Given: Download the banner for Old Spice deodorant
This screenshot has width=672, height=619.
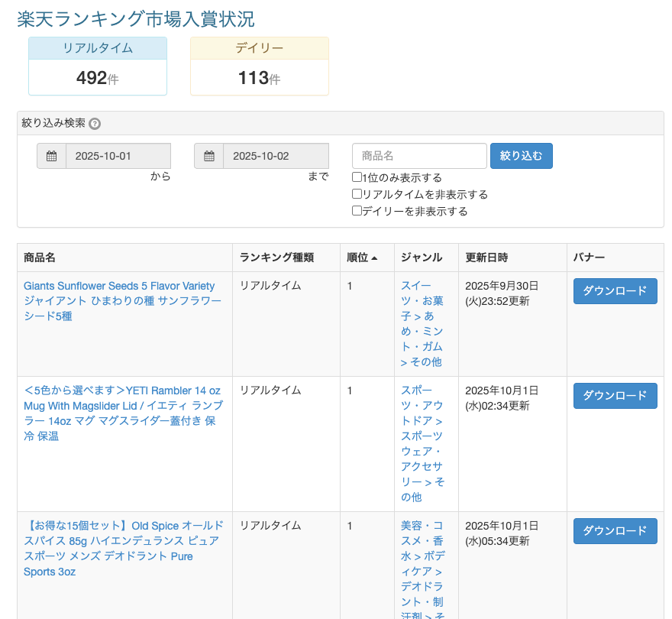Looking at the screenshot, I should pos(615,531).
